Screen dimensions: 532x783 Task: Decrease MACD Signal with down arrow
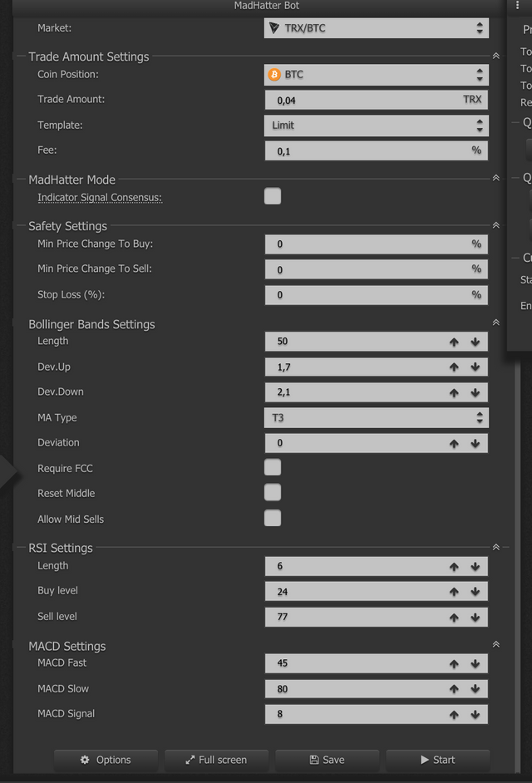coord(475,715)
